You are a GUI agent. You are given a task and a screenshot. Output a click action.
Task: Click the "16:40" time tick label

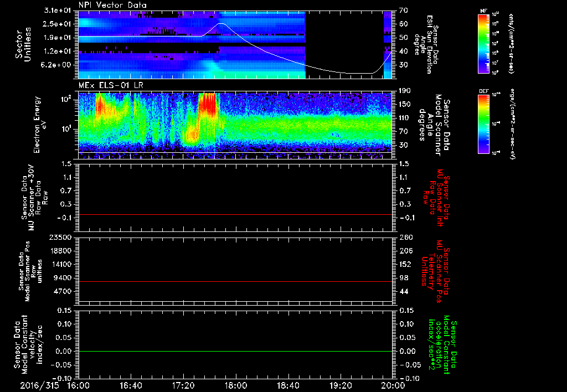(x=131, y=385)
